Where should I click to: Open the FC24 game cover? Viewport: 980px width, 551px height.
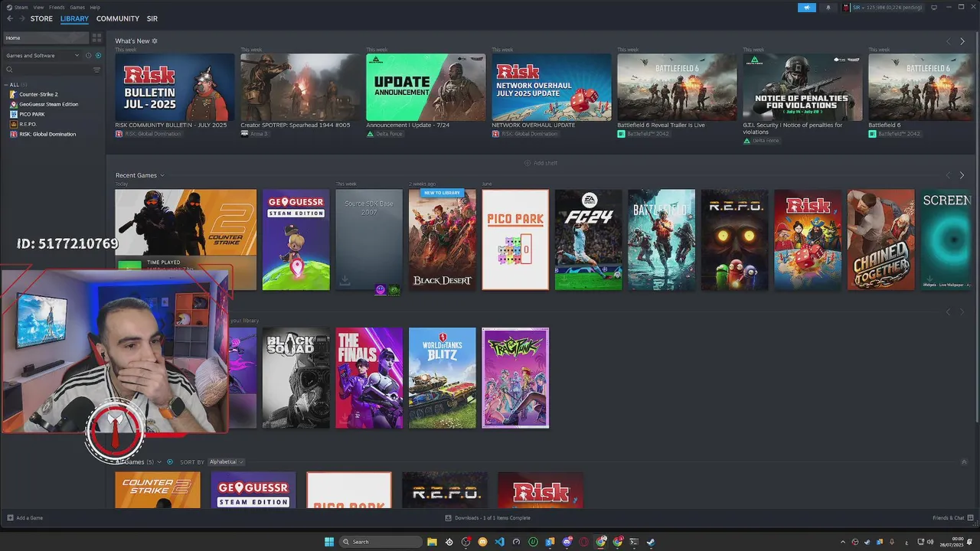click(x=589, y=240)
